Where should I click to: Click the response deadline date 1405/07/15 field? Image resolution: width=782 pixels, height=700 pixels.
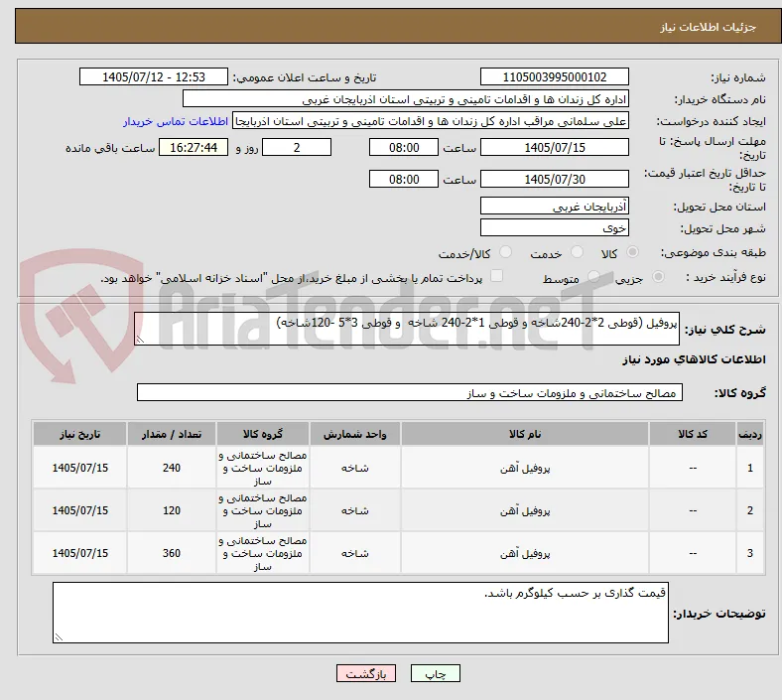pos(554,147)
